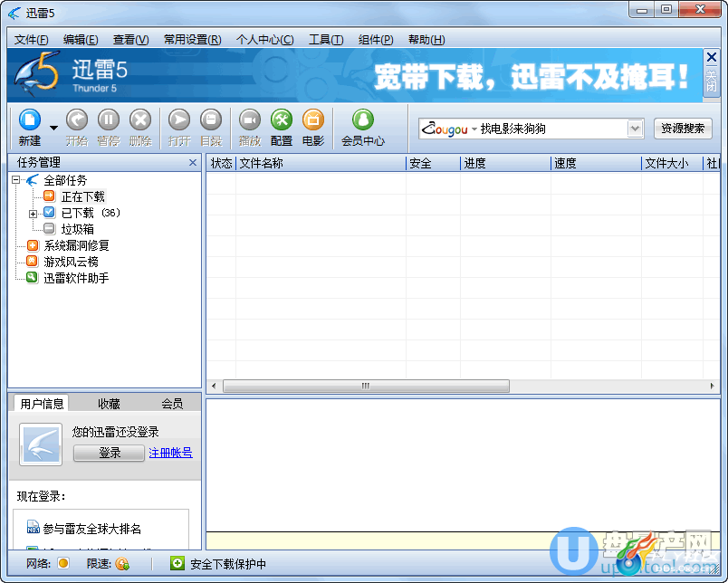Click the user avatar thumbnail
Image resolution: width=728 pixels, height=583 pixels.
(x=41, y=444)
